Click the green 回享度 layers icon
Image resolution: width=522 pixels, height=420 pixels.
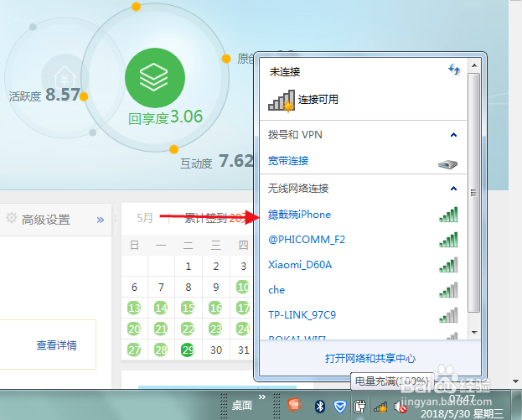point(155,78)
